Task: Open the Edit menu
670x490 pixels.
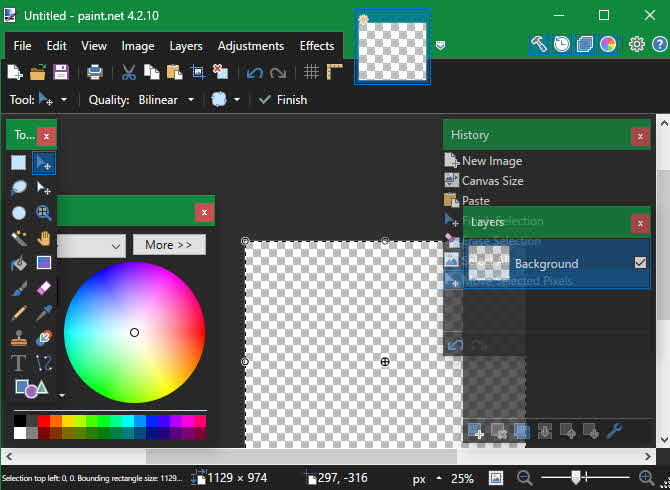Action: pyautogui.click(x=57, y=46)
